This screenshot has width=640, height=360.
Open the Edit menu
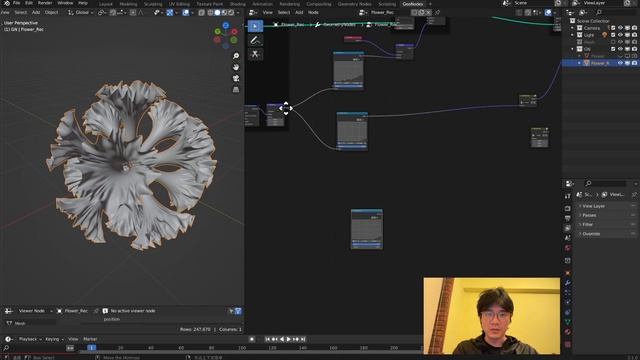pyautogui.click(x=29, y=3)
